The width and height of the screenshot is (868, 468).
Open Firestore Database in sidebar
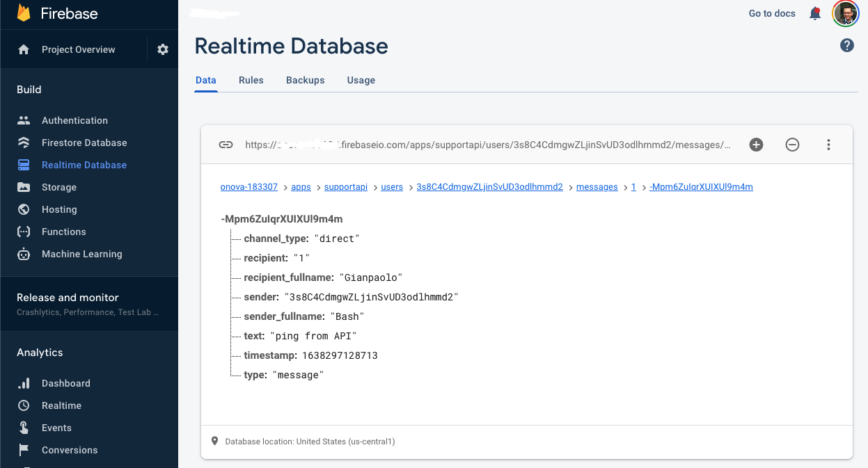(x=84, y=143)
